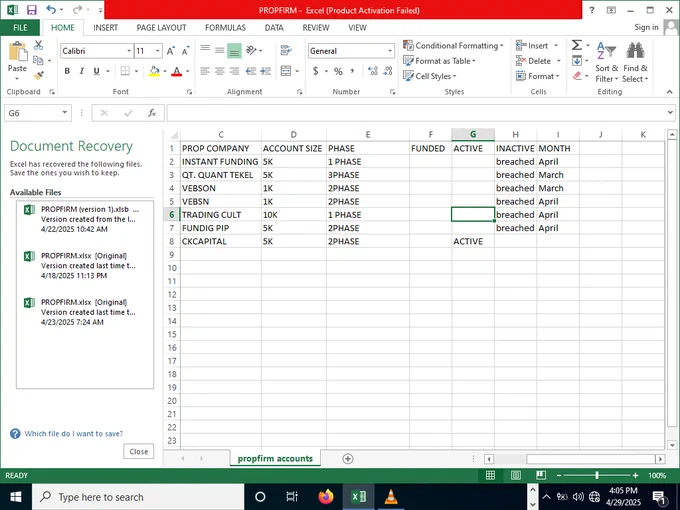The image size is (680, 510).
Task: Open 'Which file do I want to save?' link
Action: (x=74, y=434)
